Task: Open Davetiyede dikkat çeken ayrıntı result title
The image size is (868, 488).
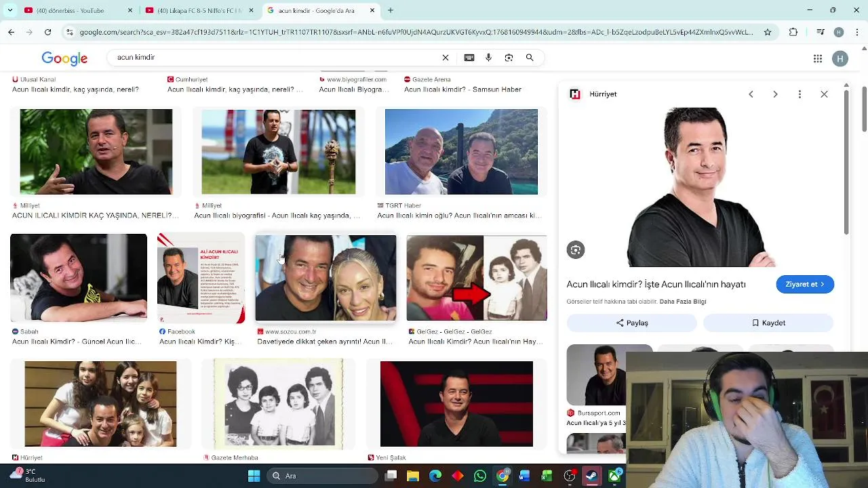Action: [x=325, y=342]
